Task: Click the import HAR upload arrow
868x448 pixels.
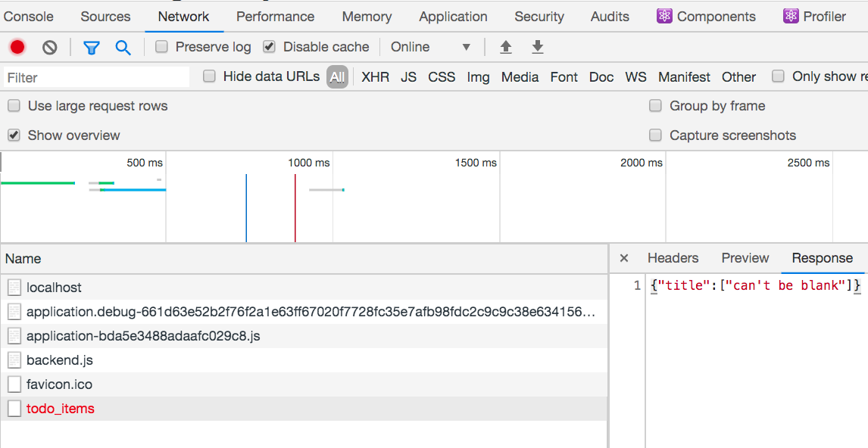Action: pyautogui.click(x=506, y=47)
